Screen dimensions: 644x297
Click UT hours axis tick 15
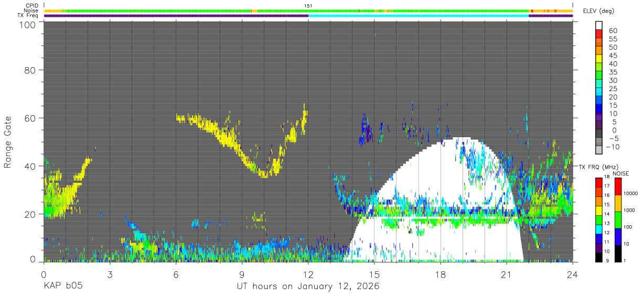point(374,274)
